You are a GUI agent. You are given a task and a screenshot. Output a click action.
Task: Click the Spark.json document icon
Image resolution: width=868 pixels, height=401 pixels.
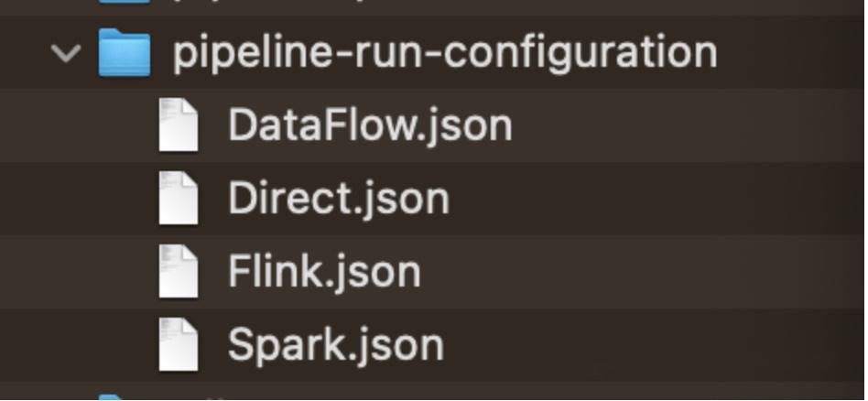(x=179, y=345)
